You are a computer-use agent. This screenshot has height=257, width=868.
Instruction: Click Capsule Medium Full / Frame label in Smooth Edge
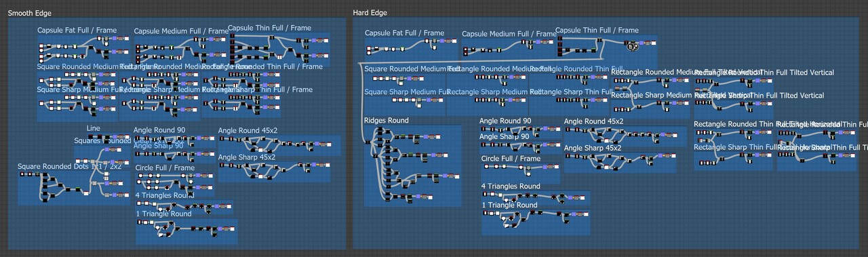pos(181,31)
